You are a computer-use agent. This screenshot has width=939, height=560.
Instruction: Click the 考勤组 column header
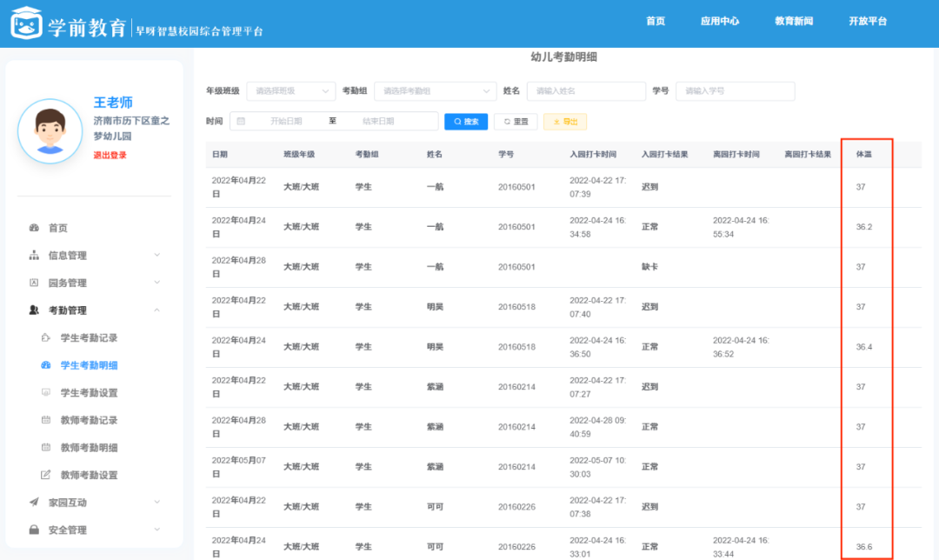point(367,154)
